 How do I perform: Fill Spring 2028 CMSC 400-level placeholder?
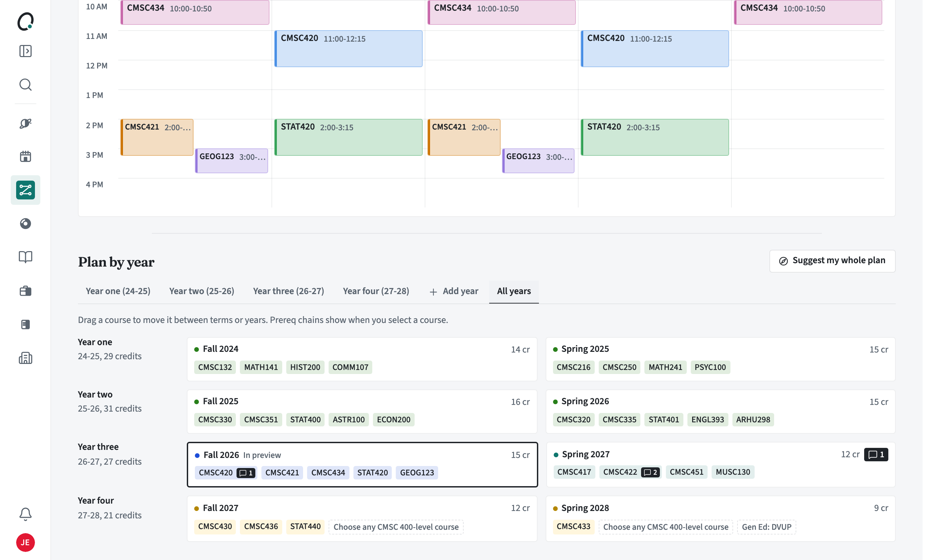(x=666, y=527)
